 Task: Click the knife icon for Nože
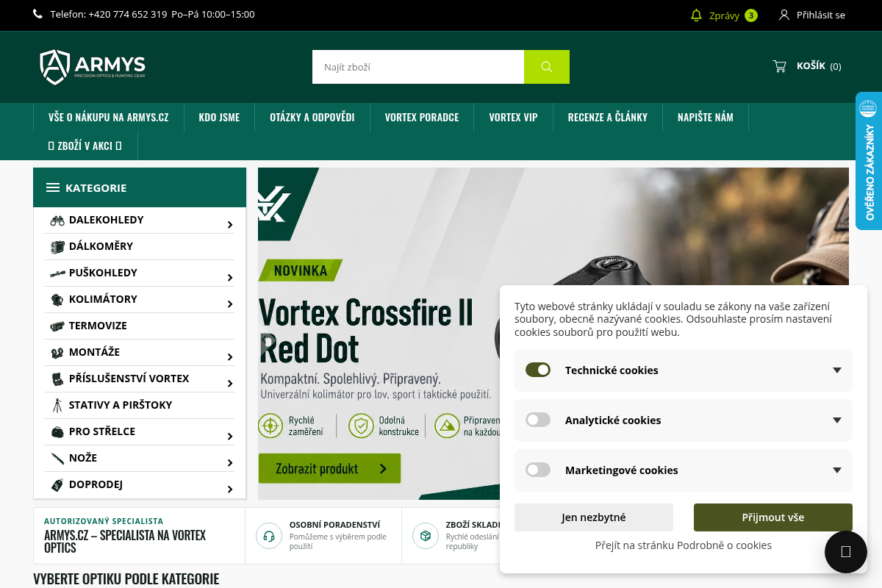click(57, 459)
